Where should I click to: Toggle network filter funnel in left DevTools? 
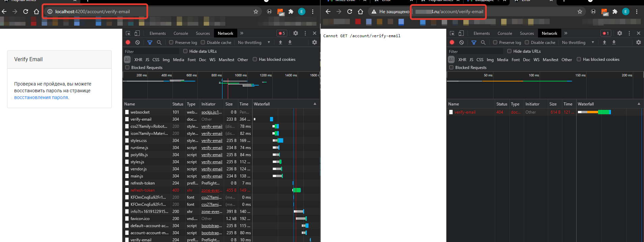(150, 42)
